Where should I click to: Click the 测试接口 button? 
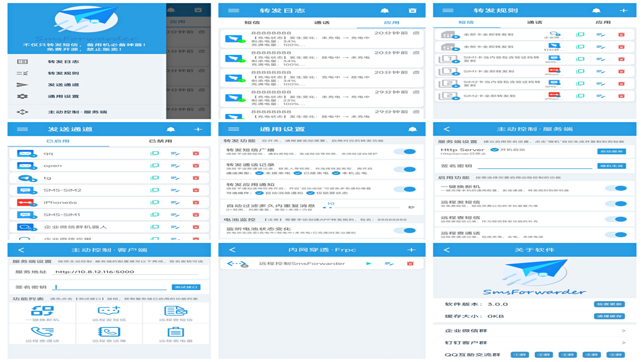[186, 287]
